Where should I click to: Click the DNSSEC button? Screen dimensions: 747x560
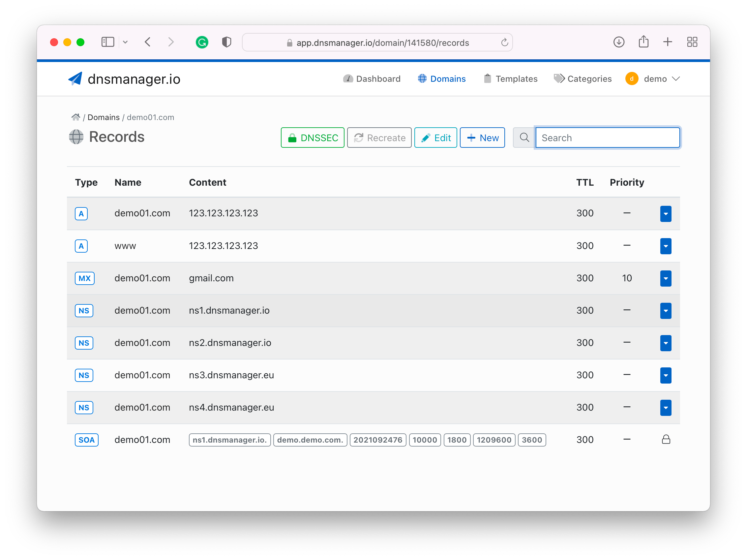point(313,138)
